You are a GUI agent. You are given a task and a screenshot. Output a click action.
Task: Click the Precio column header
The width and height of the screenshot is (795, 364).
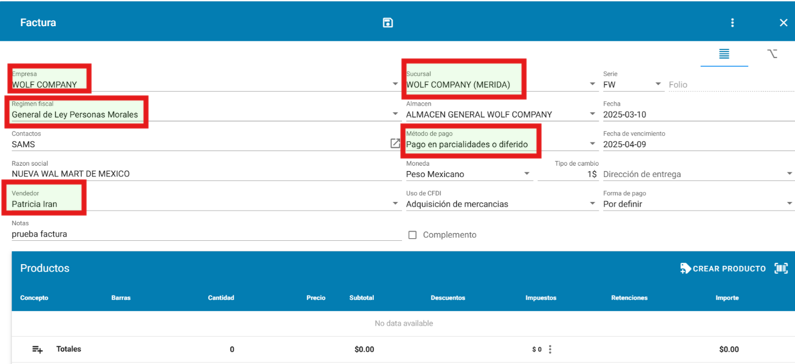point(316,298)
